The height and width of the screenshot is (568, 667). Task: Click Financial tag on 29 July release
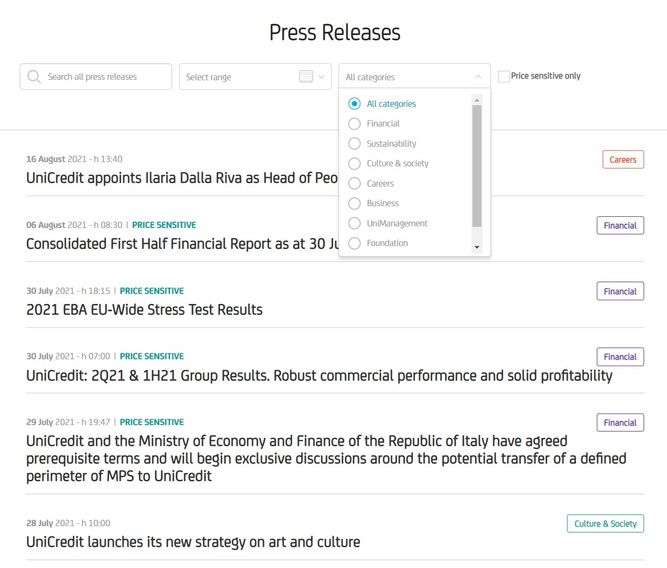[620, 423]
